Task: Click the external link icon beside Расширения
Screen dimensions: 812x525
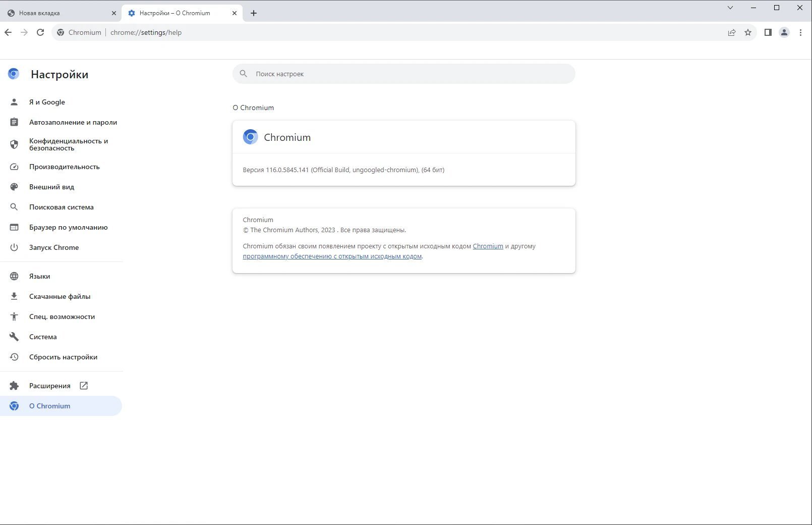Action: pyautogui.click(x=84, y=386)
